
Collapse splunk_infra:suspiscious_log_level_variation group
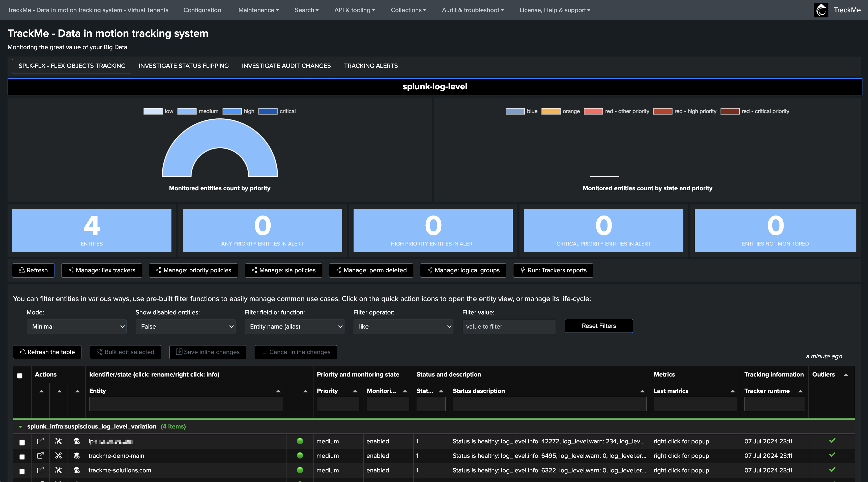pyautogui.click(x=20, y=427)
